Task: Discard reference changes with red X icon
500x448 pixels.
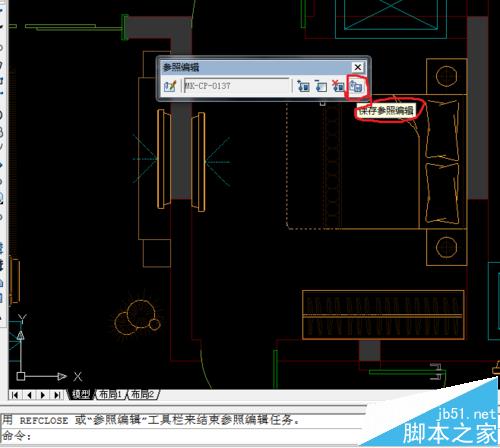Action: (338, 86)
